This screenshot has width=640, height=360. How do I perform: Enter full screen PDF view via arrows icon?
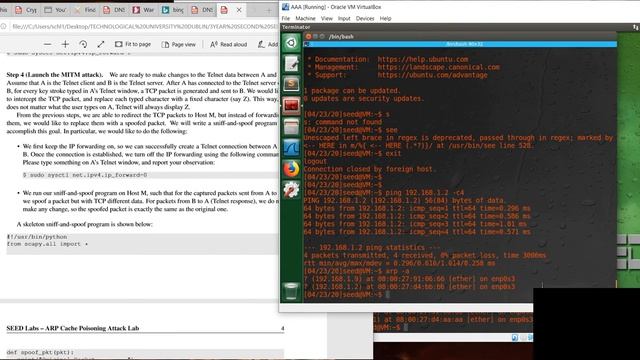(101, 44)
